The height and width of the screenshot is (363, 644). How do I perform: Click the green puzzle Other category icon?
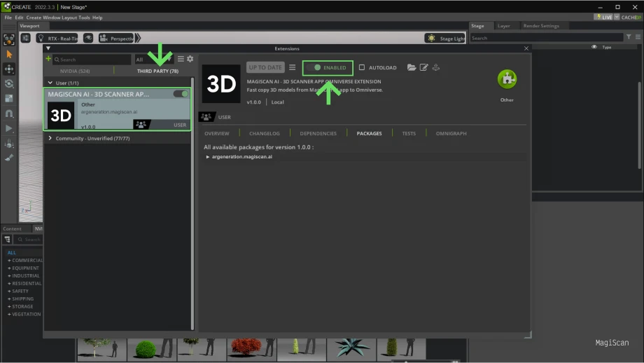point(507,79)
